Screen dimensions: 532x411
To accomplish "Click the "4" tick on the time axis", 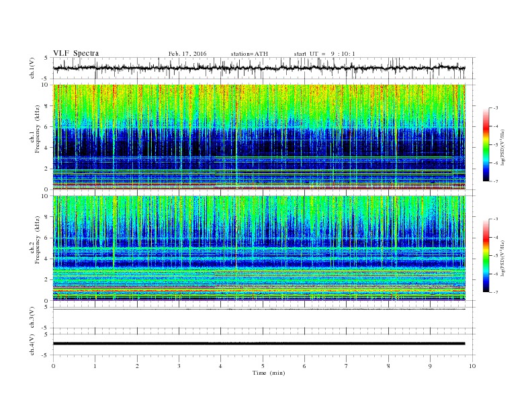I will click(x=221, y=366).
